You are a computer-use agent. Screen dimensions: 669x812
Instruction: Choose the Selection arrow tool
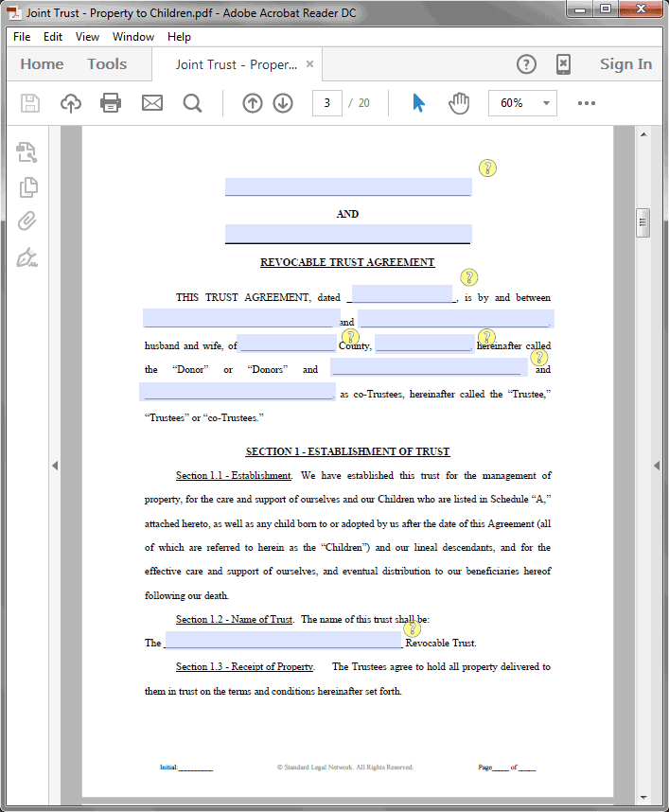tap(418, 103)
